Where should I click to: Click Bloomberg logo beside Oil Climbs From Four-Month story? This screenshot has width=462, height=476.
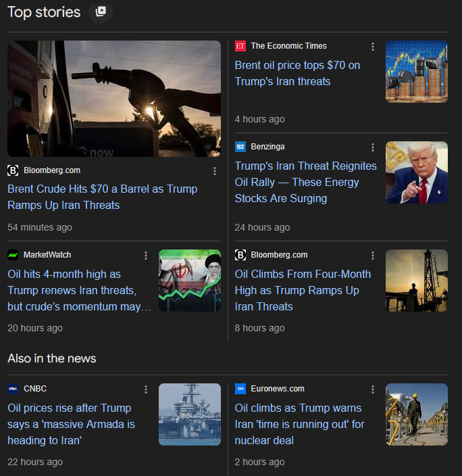coord(240,255)
